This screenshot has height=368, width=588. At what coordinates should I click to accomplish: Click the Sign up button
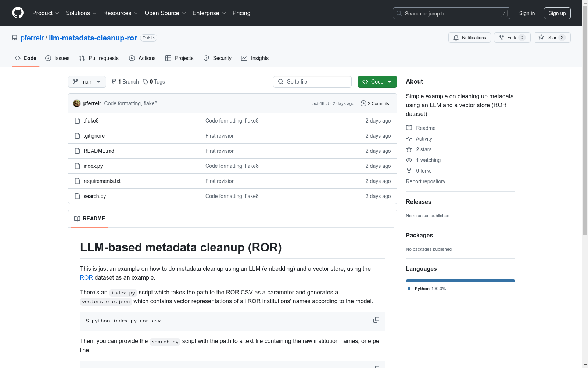[x=557, y=13]
